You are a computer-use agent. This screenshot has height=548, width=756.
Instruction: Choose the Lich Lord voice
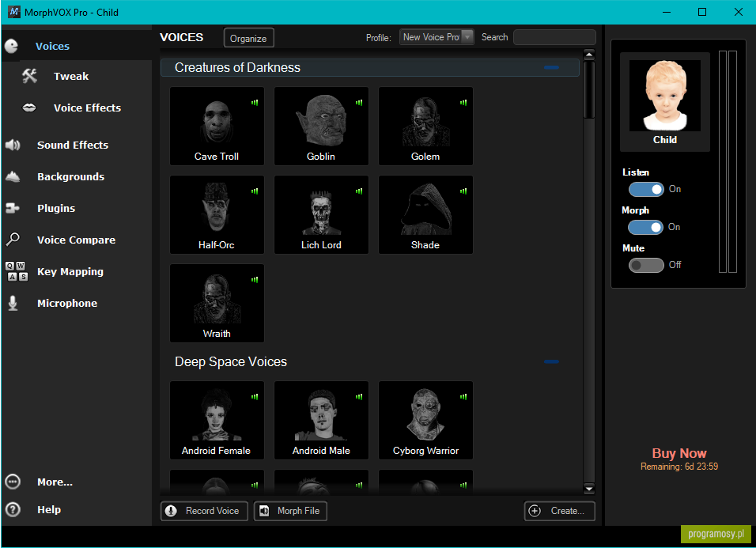tap(321, 214)
